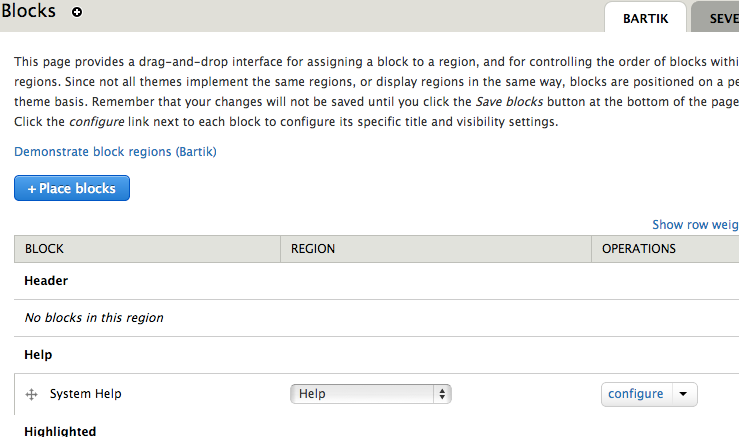Click the System Help block name
Viewport: 739px width, 437px height.
86,394
